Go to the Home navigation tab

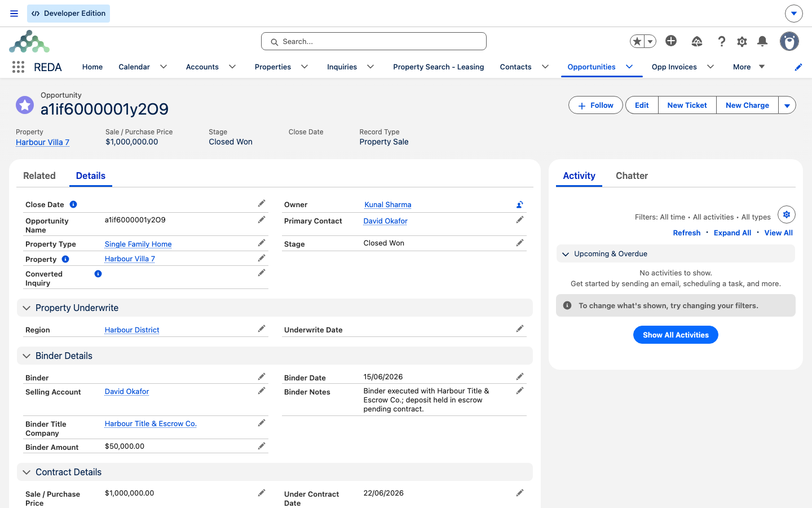coord(92,67)
